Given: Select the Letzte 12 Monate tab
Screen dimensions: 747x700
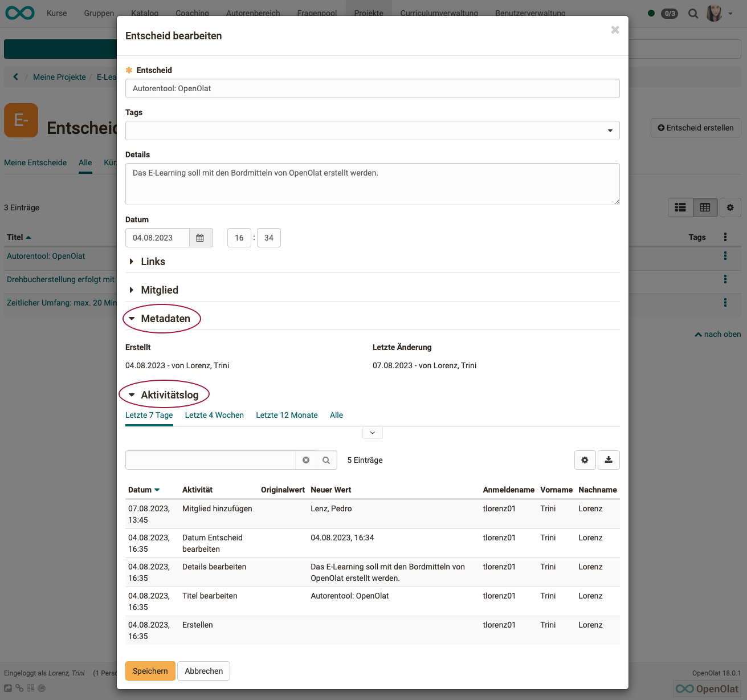Looking at the screenshot, I should (287, 415).
